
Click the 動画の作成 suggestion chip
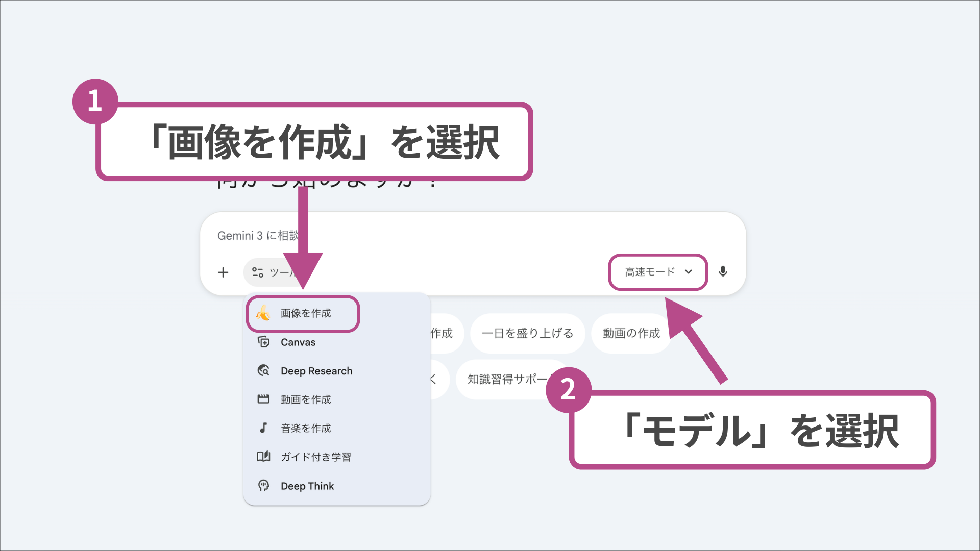pos(631,333)
